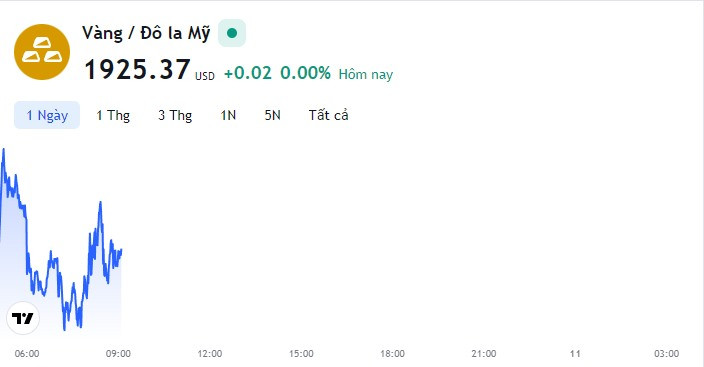Screen dimensions: 704x367
Task: Show the Tất cả full history
Action: coord(328,115)
